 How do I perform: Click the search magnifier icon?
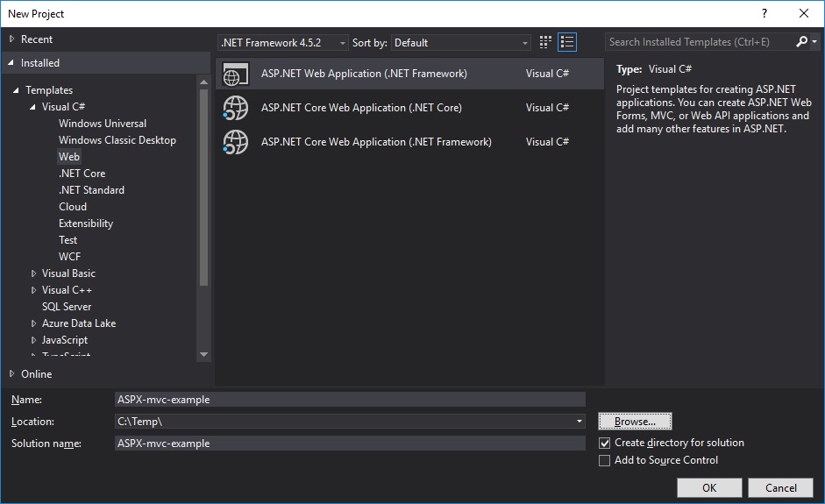(x=801, y=42)
